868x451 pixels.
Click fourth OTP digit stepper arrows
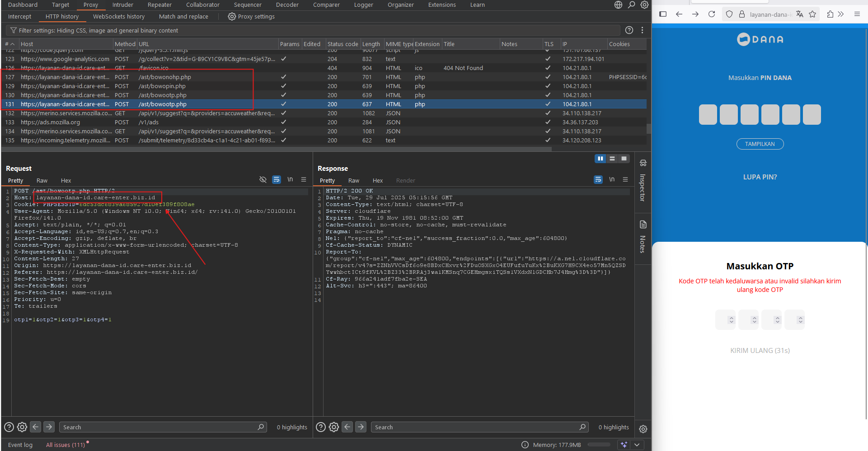point(800,320)
